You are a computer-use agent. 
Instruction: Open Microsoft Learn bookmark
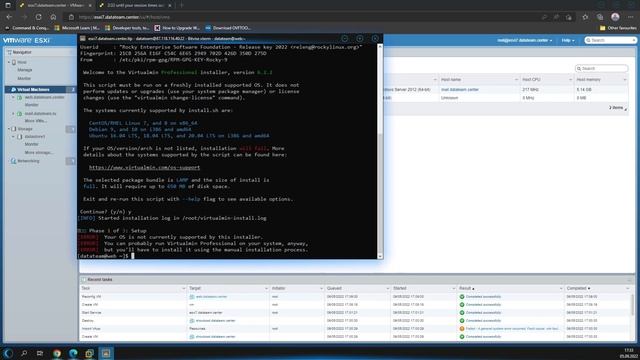(77, 28)
